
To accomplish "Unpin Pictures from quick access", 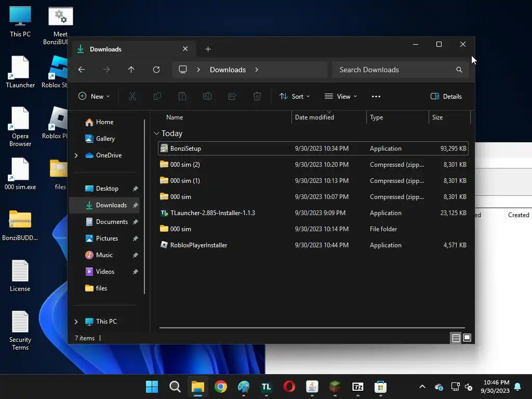I will 136,238.
